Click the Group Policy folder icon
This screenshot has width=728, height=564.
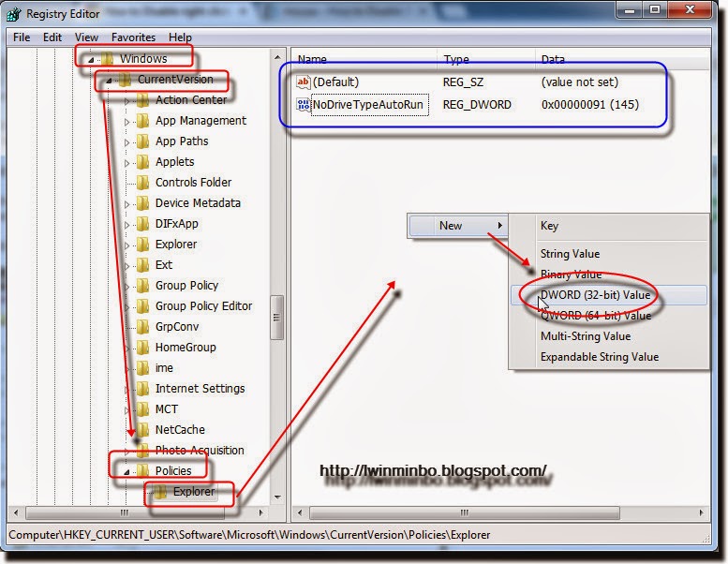(142, 286)
